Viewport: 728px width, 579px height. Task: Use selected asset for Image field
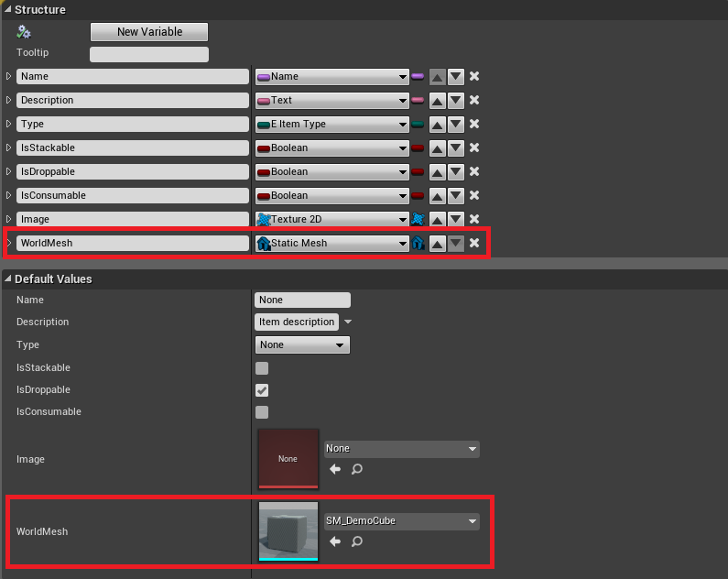click(x=335, y=469)
